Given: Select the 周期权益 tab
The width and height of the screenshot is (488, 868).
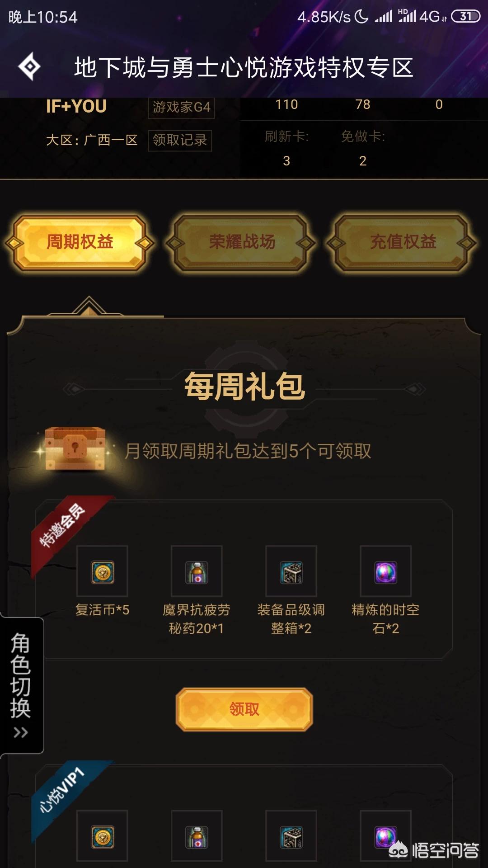Looking at the screenshot, I should click(80, 242).
